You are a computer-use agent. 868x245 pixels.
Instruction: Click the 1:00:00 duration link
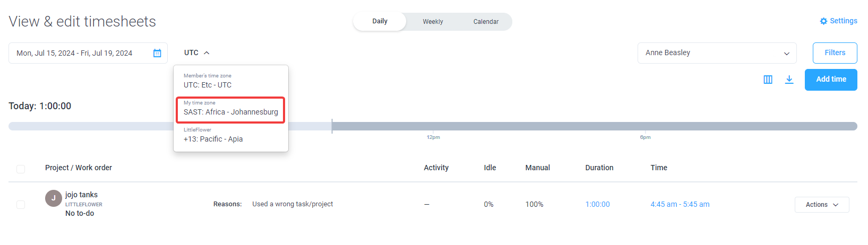597,204
